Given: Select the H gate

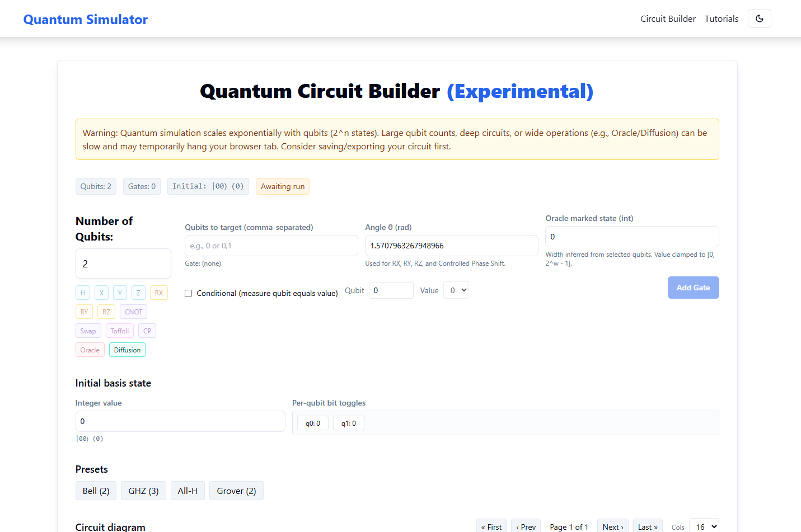Looking at the screenshot, I should tap(82, 292).
